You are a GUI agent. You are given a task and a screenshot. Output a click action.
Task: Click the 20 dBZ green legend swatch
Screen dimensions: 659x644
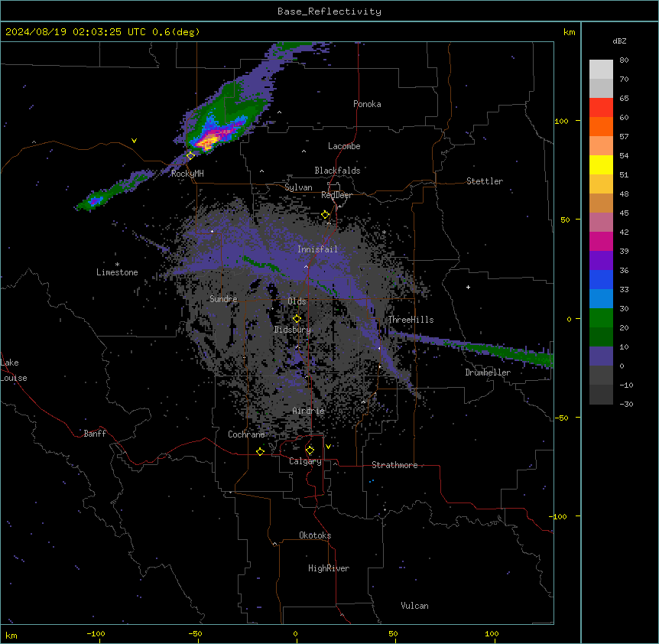point(601,318)
